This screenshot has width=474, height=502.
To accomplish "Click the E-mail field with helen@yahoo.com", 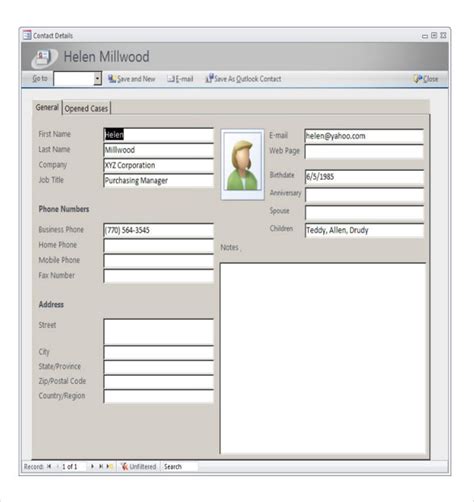I will click(x=364, y=136).
